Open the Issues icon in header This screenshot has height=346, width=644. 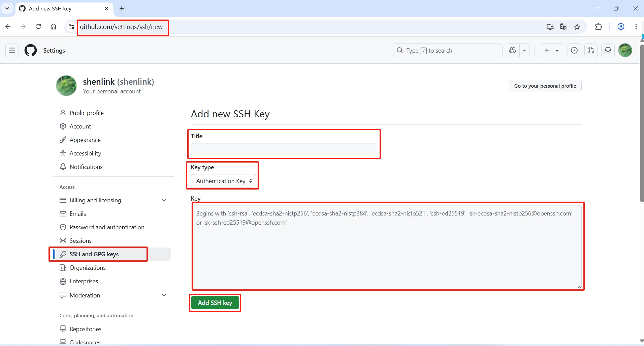574,51
